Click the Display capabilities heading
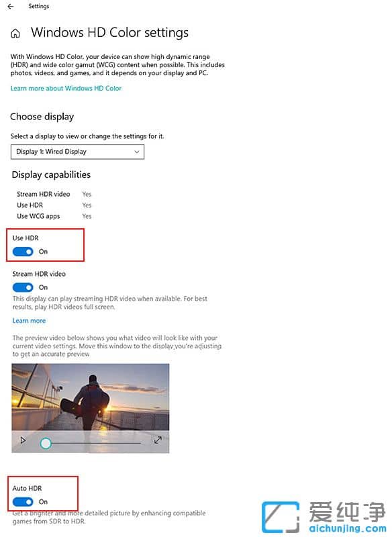This screenshot has height=537, width=392. [51, 175]
